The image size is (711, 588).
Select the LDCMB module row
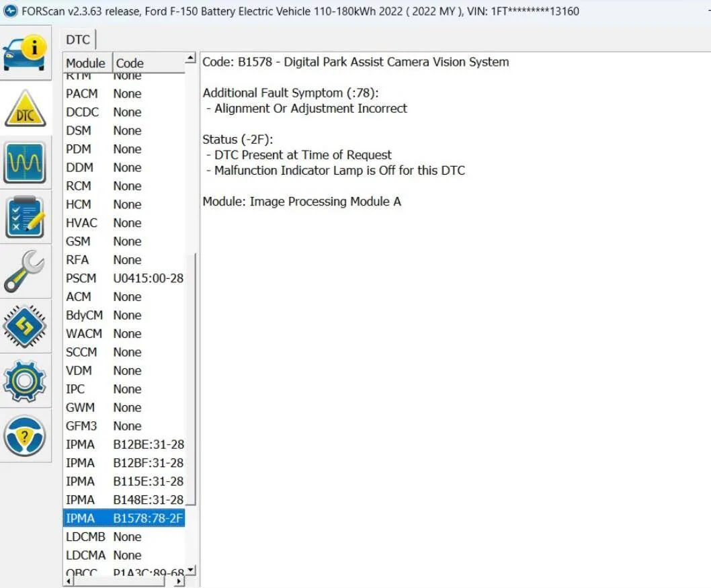point(124,537)
